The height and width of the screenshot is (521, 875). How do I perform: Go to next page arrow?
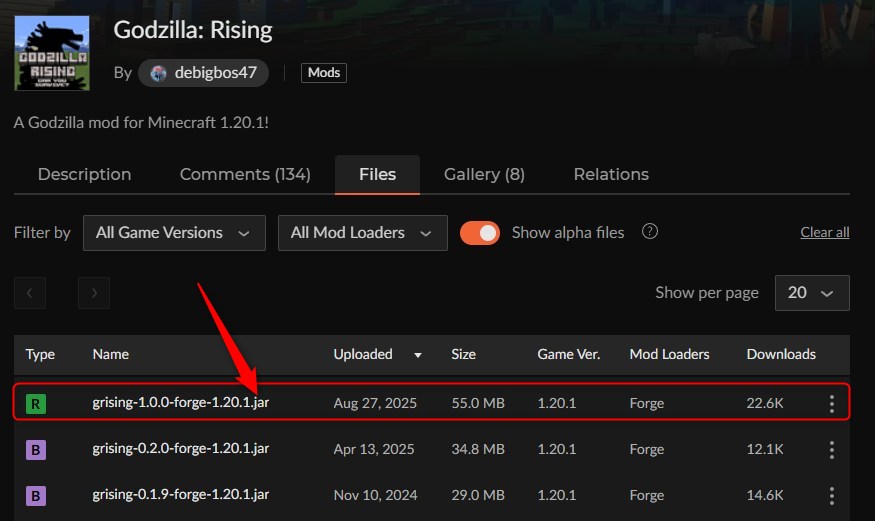(94, 293)
